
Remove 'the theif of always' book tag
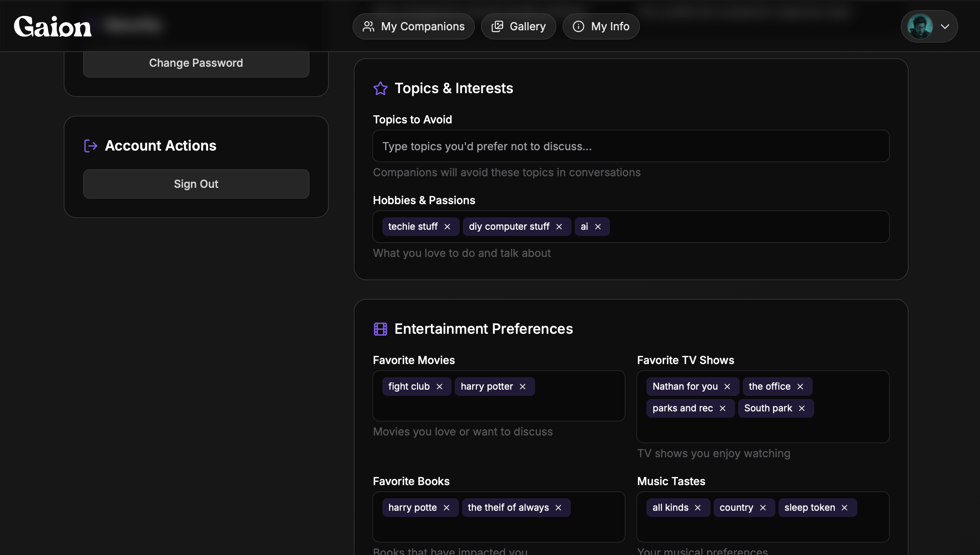558,508
